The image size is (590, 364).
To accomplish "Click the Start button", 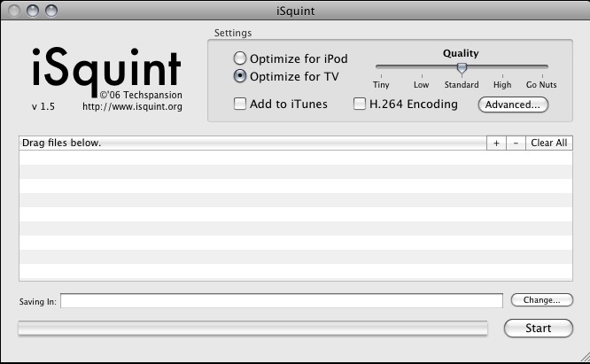I will tap(539, 328).
